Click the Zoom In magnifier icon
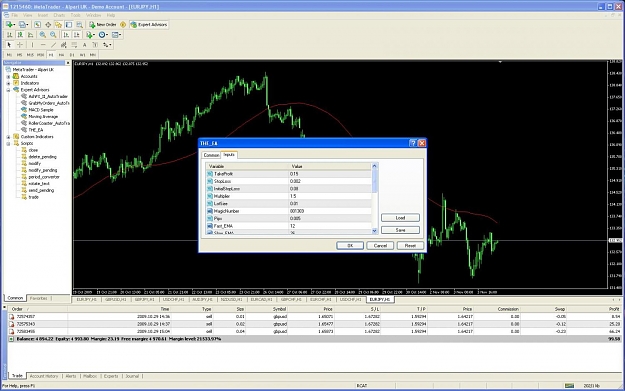 [x=42, y=35]
